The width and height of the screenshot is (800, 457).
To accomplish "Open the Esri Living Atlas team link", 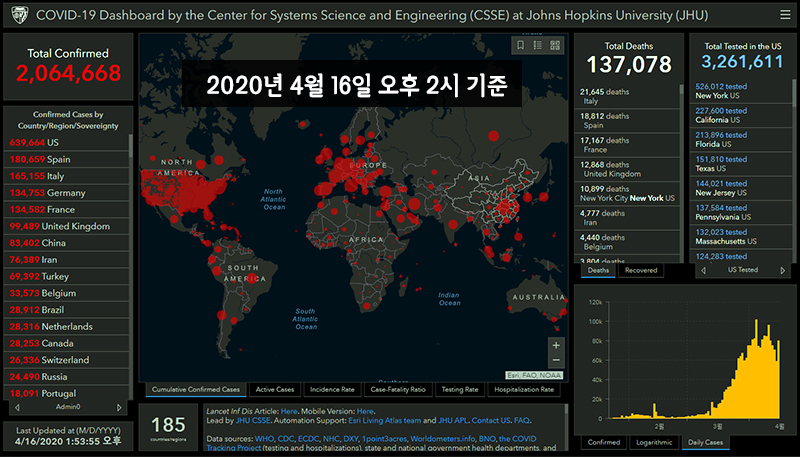I will (x=385, y=421).
